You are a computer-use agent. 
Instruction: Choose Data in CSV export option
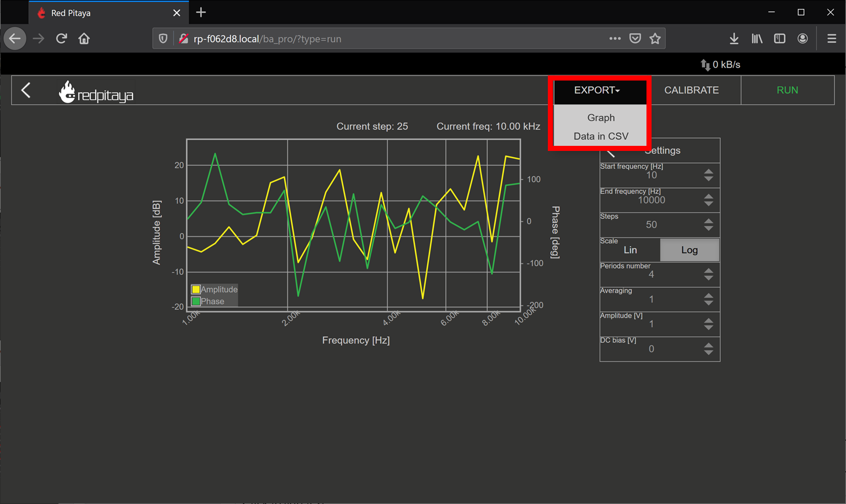(x=601, y=136)
